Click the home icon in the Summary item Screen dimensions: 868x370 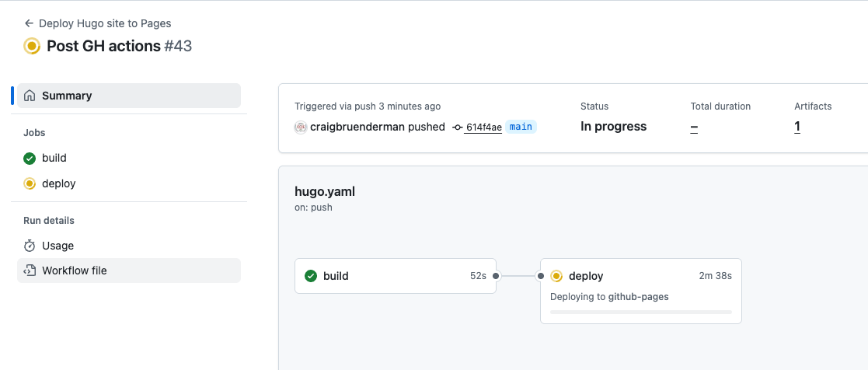(30, 96)
